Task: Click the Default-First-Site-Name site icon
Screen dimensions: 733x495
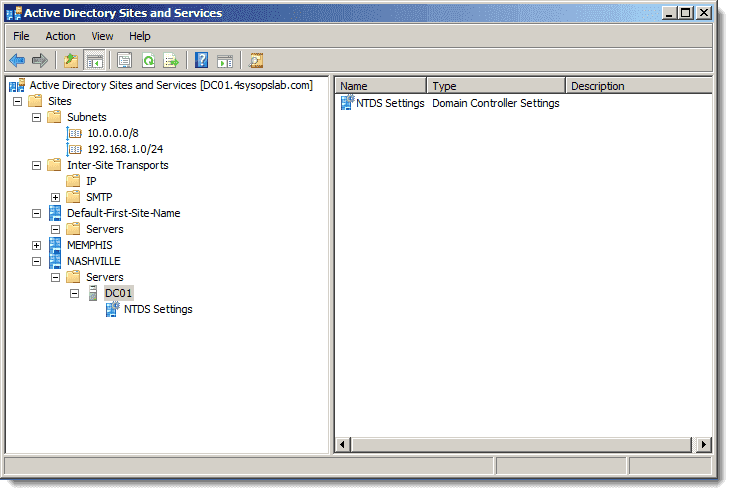Action: coord(55,213)
